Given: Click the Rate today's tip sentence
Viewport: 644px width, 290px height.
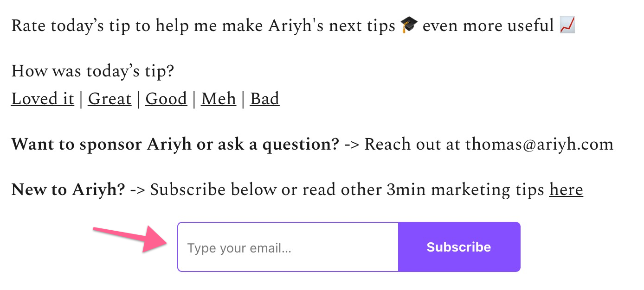Looking at the screenshot, I should pyautogui.click(x=293, y=26).
